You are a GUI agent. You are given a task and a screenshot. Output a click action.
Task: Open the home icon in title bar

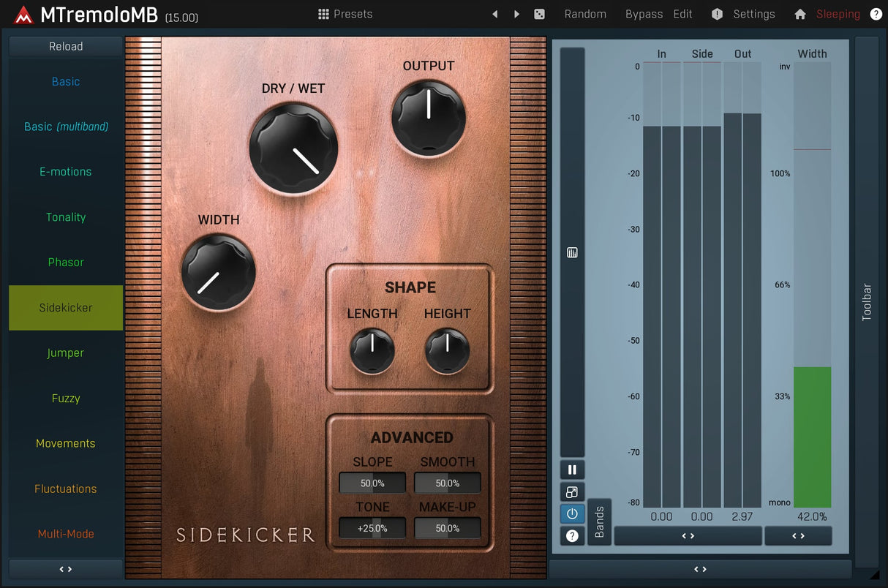coord(799,15)
